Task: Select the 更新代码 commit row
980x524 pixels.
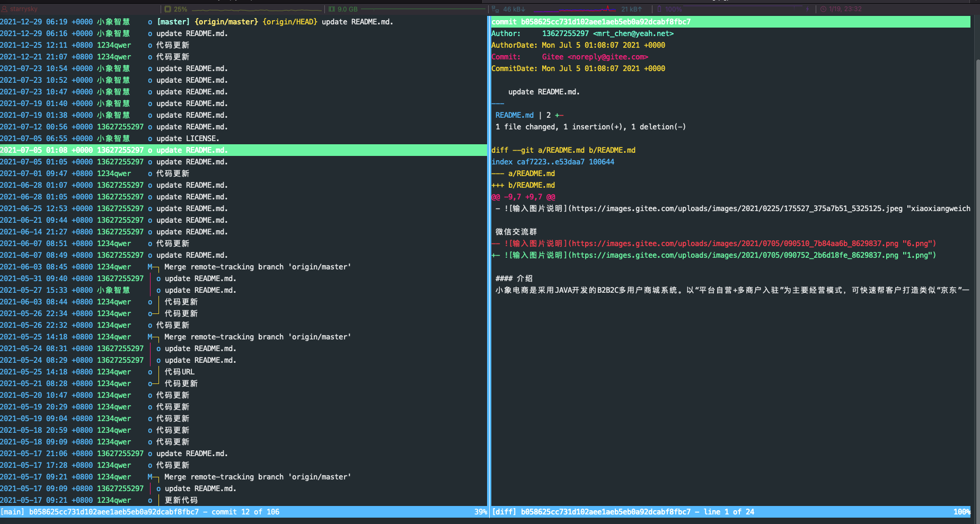Action: point(243,500)
